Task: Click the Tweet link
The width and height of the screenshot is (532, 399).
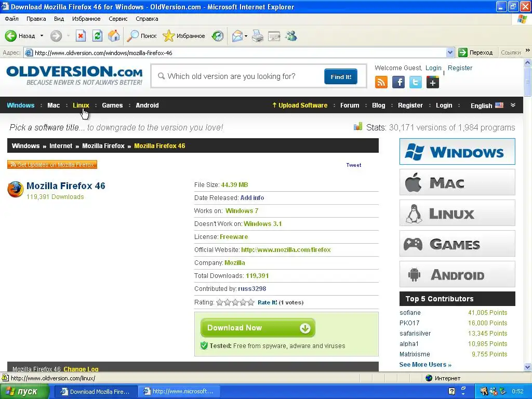Action: 353,165
